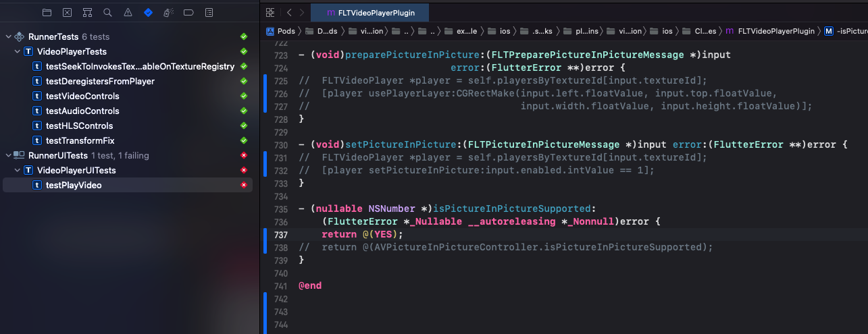Click 'return @(YES);' code line
Image resolution: width=868 pixels, height=334 pixels.
[x=362, y=235]
